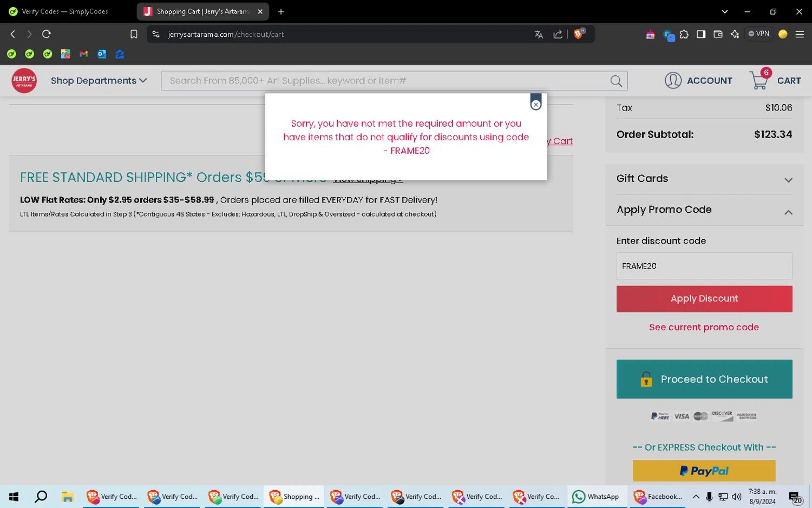This screenshot has height=508, width=812.
Task: Open the Zillow bookmark icon
Action: [x=120, y=54]
